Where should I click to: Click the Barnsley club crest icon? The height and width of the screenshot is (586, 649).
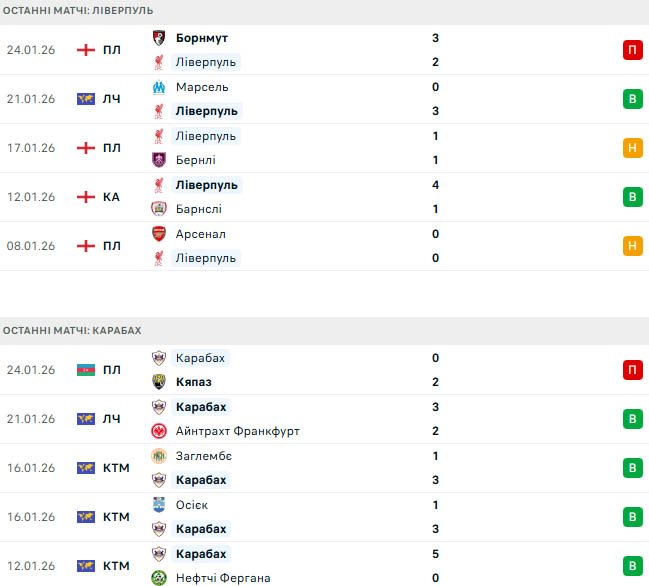158,209
